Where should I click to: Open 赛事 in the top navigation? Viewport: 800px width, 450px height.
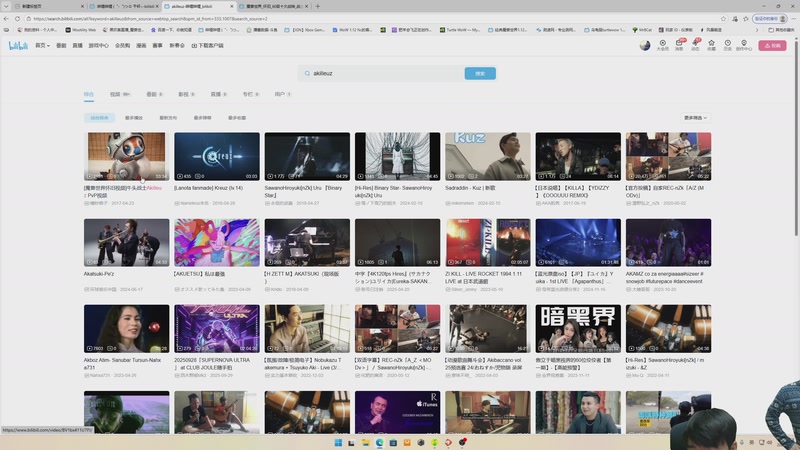pyautogui.click(x=158, y=45)
